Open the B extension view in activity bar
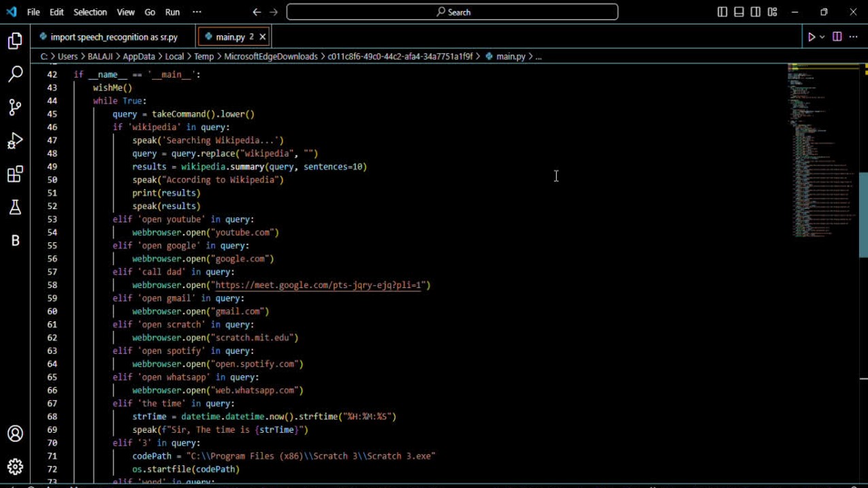Screen dimensions: 868x488 15,240
